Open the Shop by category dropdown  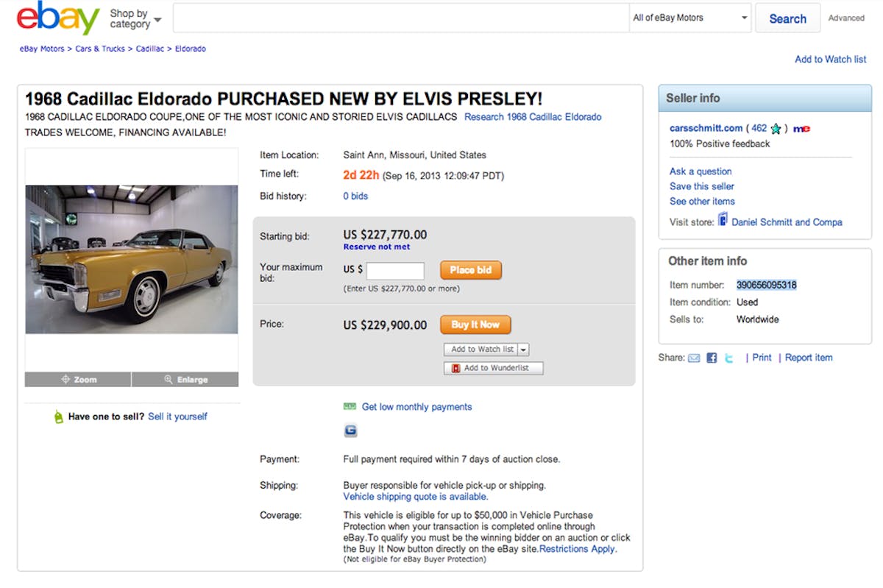(135, 18)
